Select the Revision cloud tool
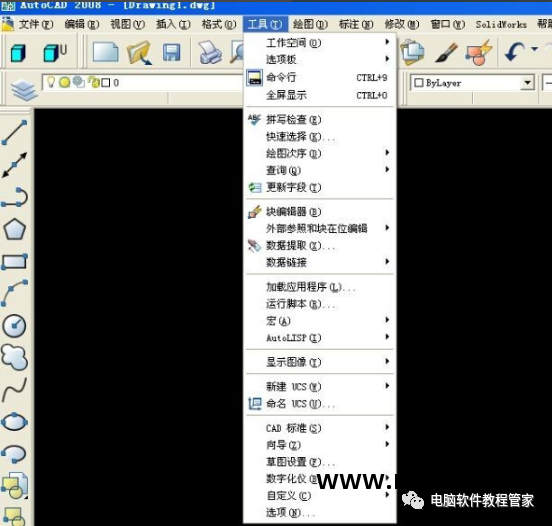The image size is (552, 526). [x=14, y=357]
